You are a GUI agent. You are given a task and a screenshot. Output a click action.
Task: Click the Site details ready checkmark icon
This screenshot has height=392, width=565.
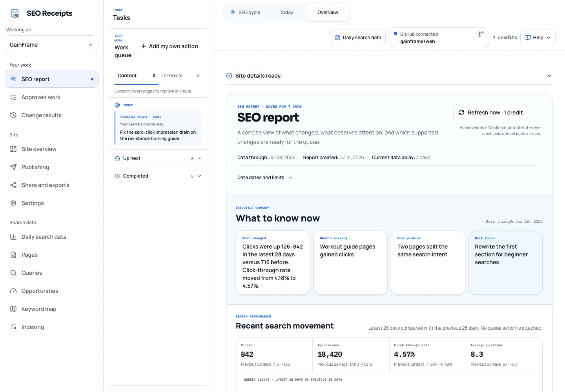pos(229,76)
